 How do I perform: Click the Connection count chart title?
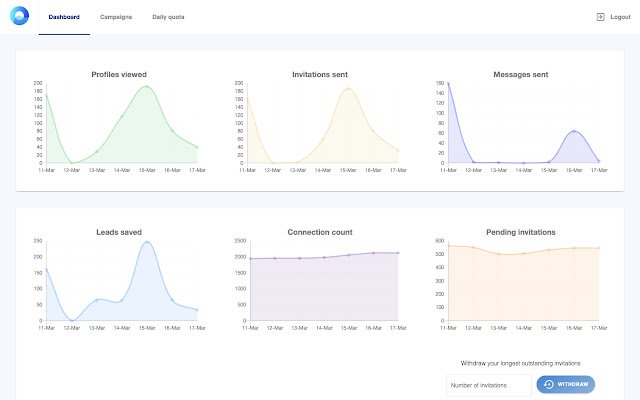[x=320, y=232]
